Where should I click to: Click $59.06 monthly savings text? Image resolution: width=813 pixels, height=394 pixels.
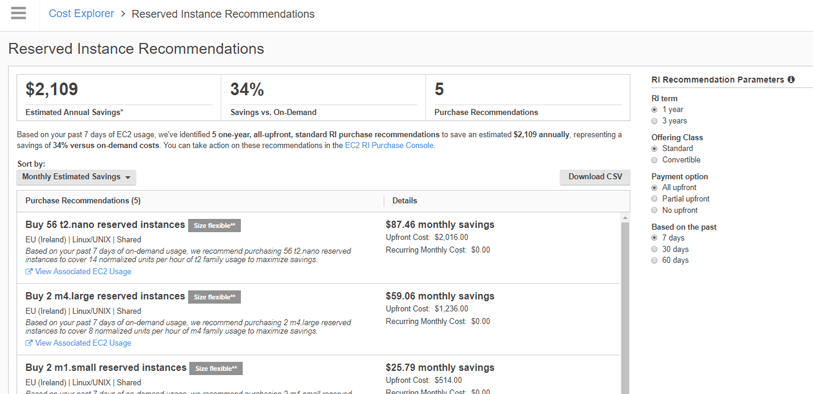(440, 296)
